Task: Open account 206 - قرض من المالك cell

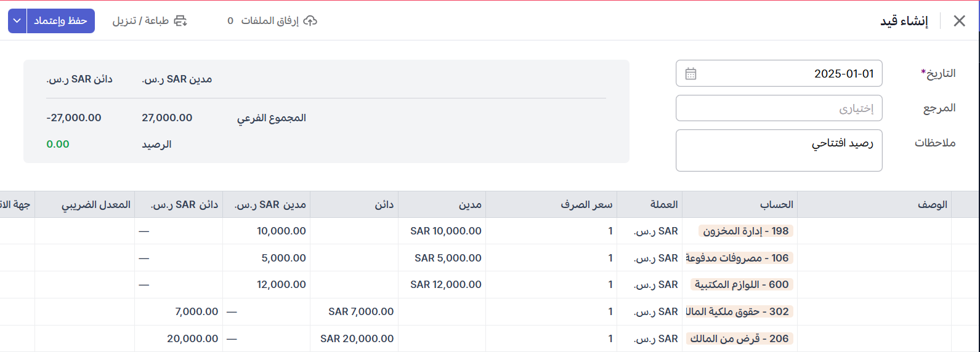Action: [739, 339]
